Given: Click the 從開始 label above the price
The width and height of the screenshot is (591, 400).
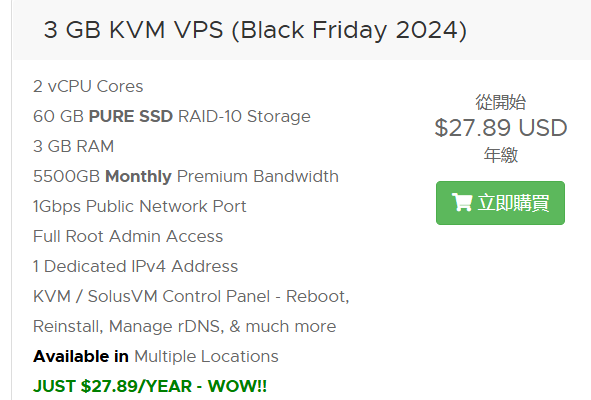Looking at the screenshot, I should click(x=501, y=102).
